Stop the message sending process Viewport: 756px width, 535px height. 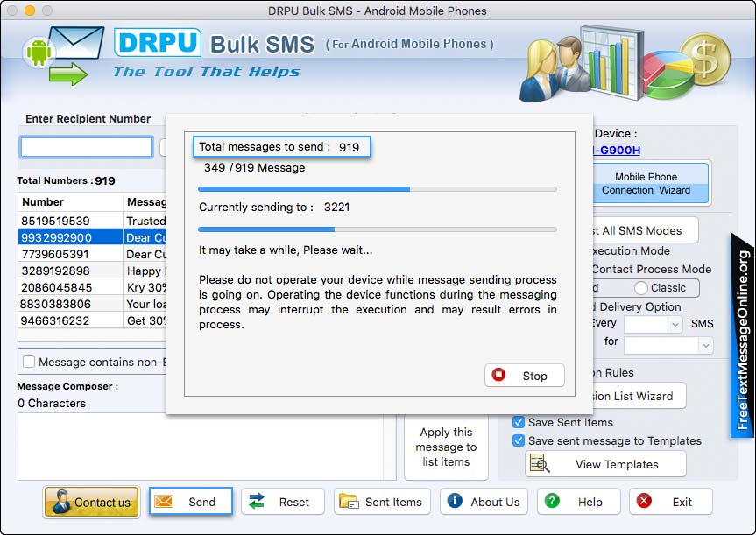[x=525, y=375]
